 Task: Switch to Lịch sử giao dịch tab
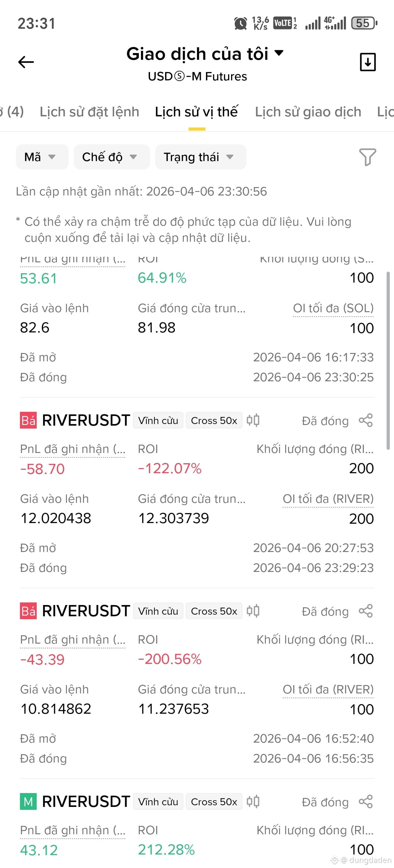[308, 112]
